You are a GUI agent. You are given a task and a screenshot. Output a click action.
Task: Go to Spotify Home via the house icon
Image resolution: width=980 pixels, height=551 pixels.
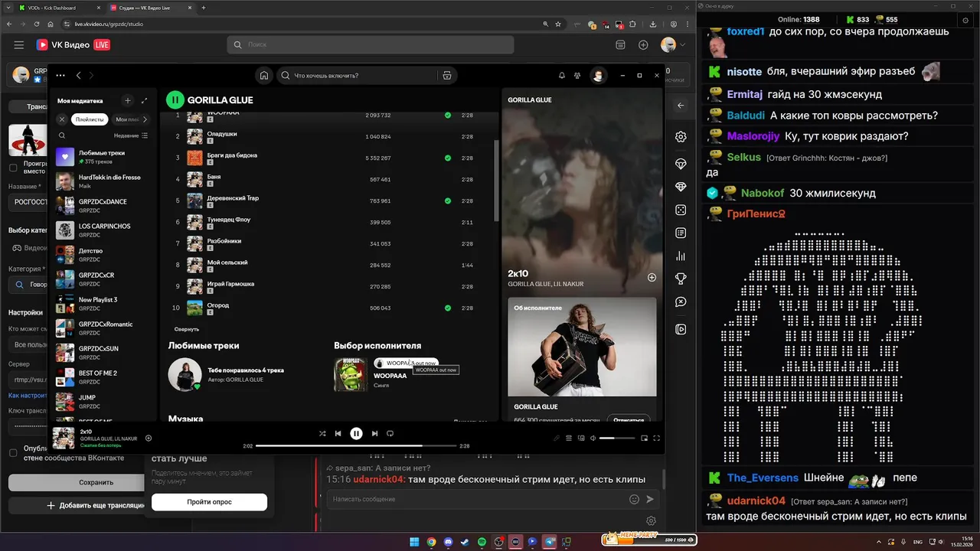click(x=264, y=76)
